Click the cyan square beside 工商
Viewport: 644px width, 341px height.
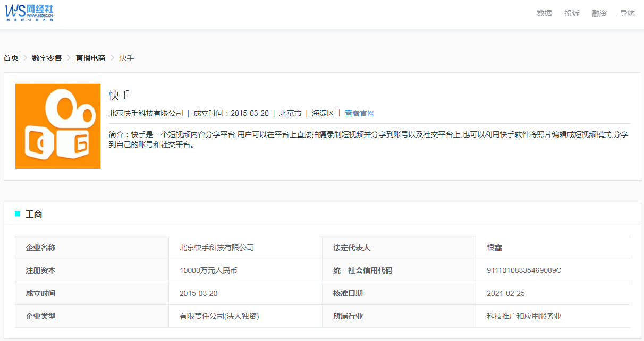18,214
